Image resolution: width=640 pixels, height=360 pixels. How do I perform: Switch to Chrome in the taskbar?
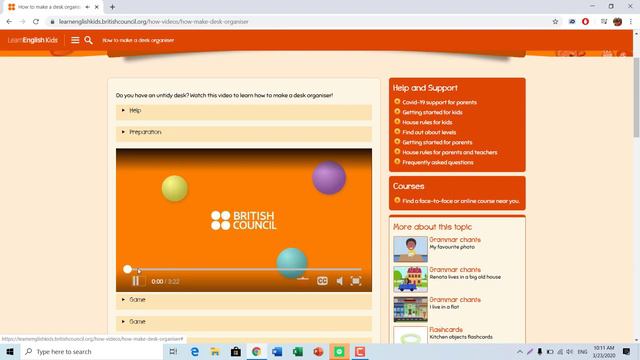click(256, 351)
